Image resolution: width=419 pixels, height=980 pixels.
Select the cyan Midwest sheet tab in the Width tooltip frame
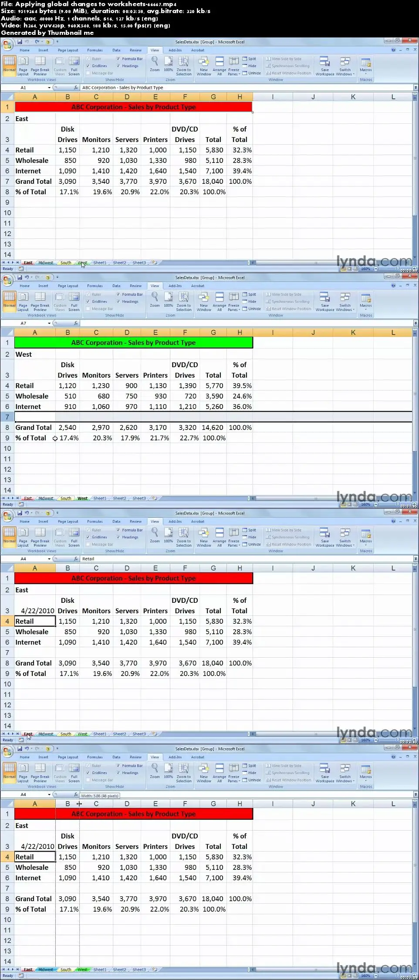(x=46, y=970)
